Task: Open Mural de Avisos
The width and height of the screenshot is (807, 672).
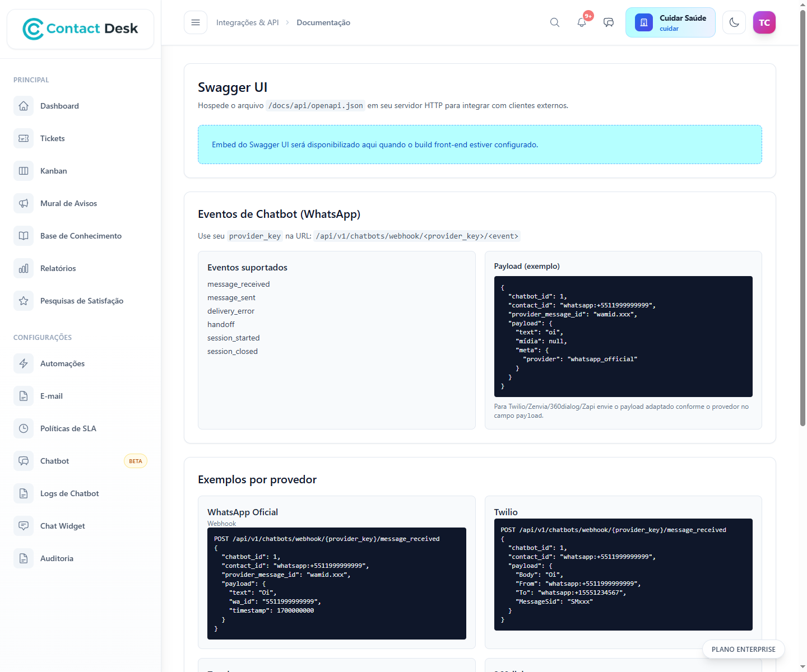Action: click(68, 203)
